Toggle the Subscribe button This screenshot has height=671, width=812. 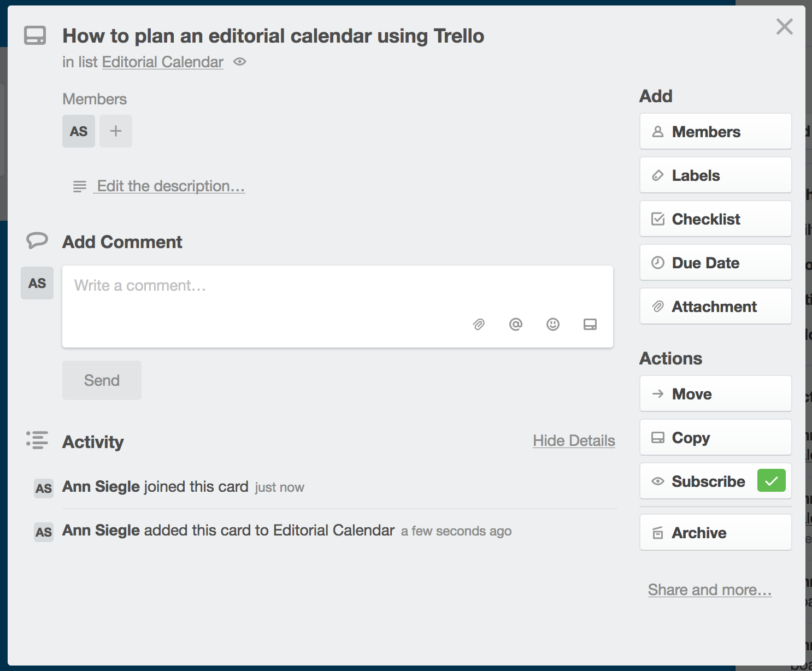point(708,481)
